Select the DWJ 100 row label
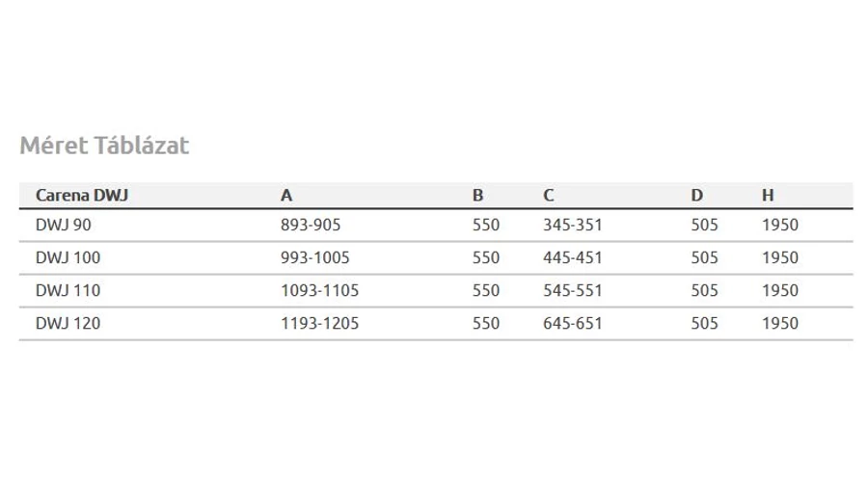 click(68, 258)
